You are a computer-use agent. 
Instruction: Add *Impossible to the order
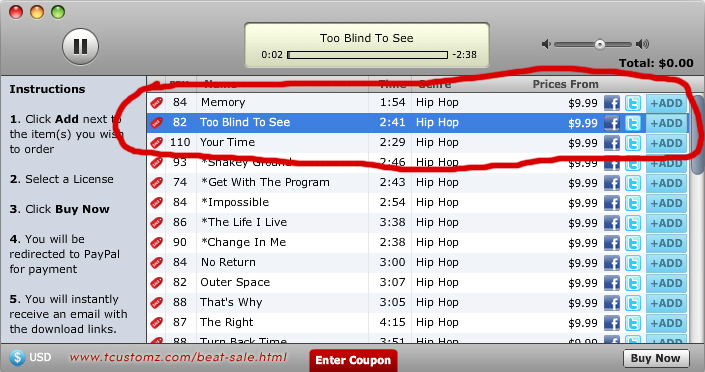click(x=666, y=203)
